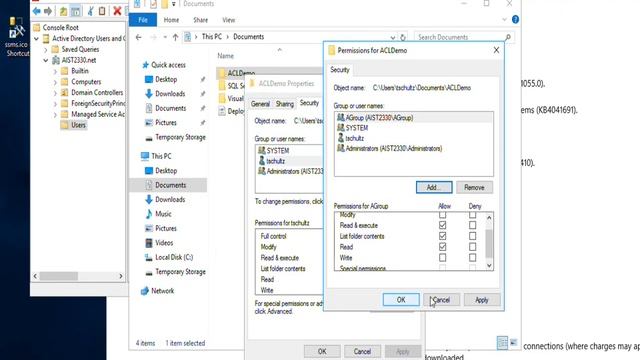Open the address bar history dropdown
640x360 pixels.
[393, 37]
